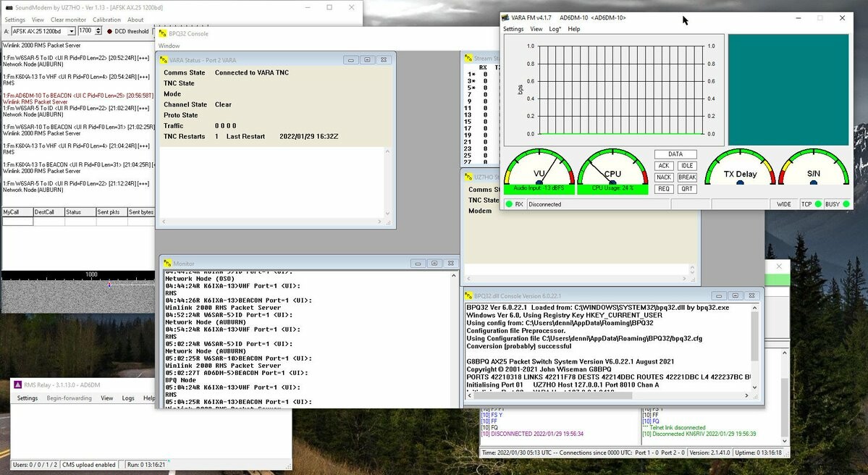This screenshot has height=475, width=868.
Task: Click the green BUSY indicator light
Action: click(x=846, y=204)
